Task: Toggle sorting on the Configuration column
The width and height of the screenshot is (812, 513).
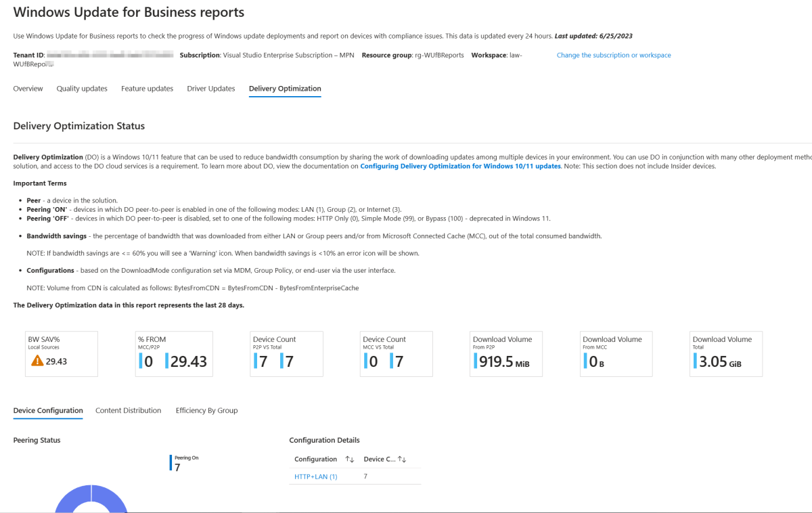Action: click(x=349, y=459)
